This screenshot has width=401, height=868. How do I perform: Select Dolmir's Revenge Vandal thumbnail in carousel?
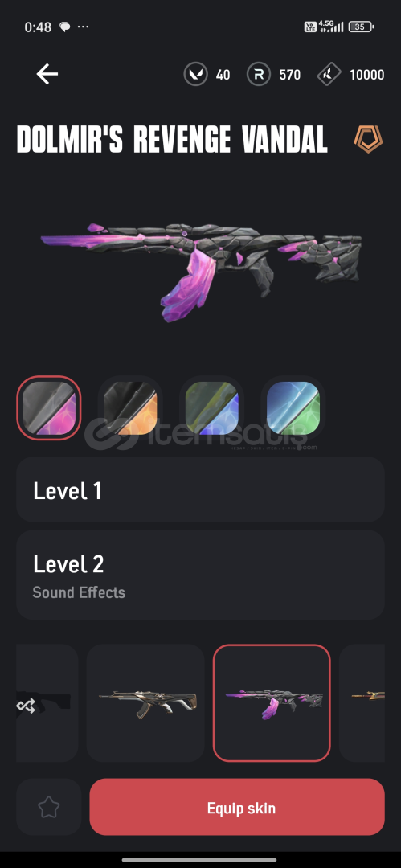point(272,703)
